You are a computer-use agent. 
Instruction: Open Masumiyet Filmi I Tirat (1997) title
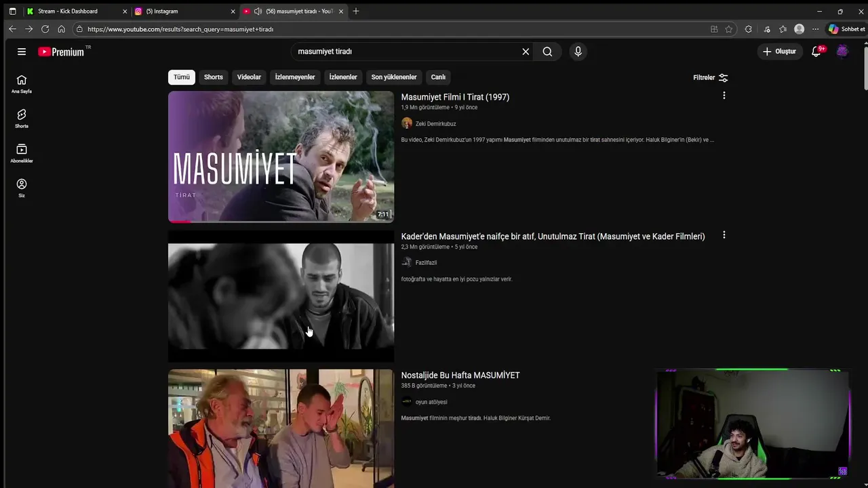click(x=455, y=97)
